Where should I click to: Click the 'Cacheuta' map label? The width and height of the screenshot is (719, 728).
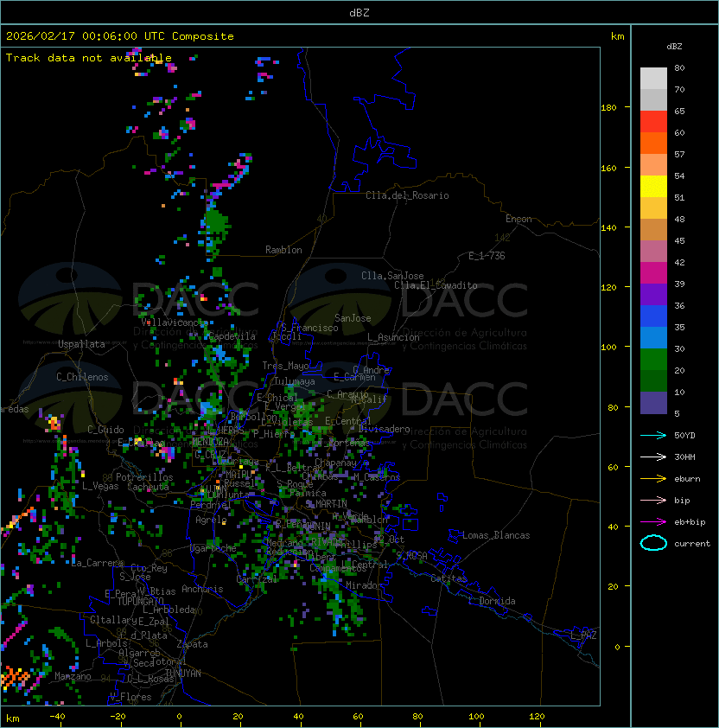(x=149, y=487)
